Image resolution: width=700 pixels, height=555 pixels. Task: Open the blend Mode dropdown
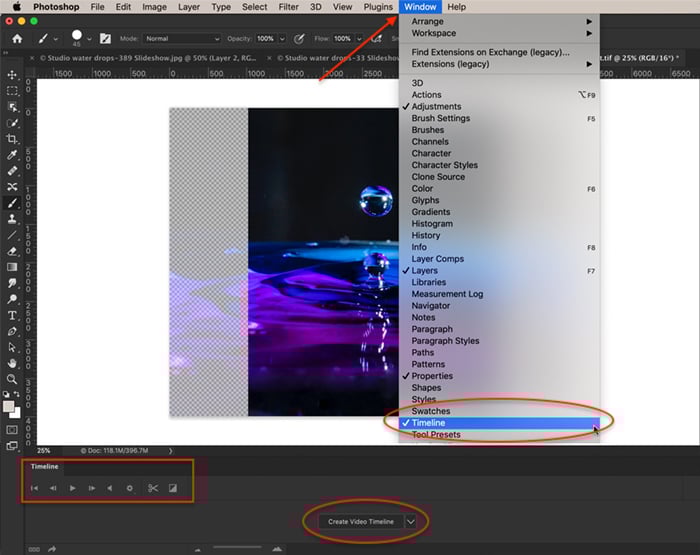pyautogui.click(x=182, y=39)
